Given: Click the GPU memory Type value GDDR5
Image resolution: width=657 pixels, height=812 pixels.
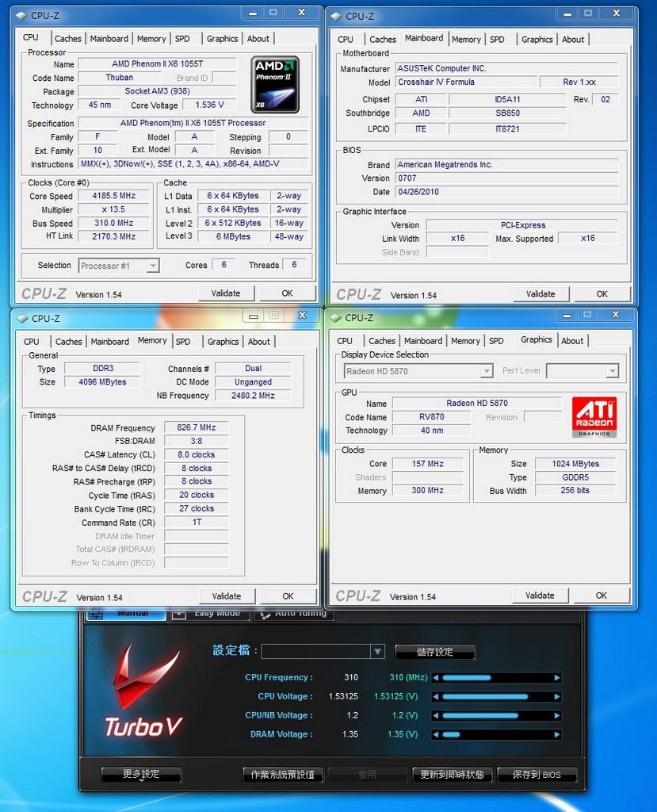Looking at the screenshot, I should coord(575,477).
